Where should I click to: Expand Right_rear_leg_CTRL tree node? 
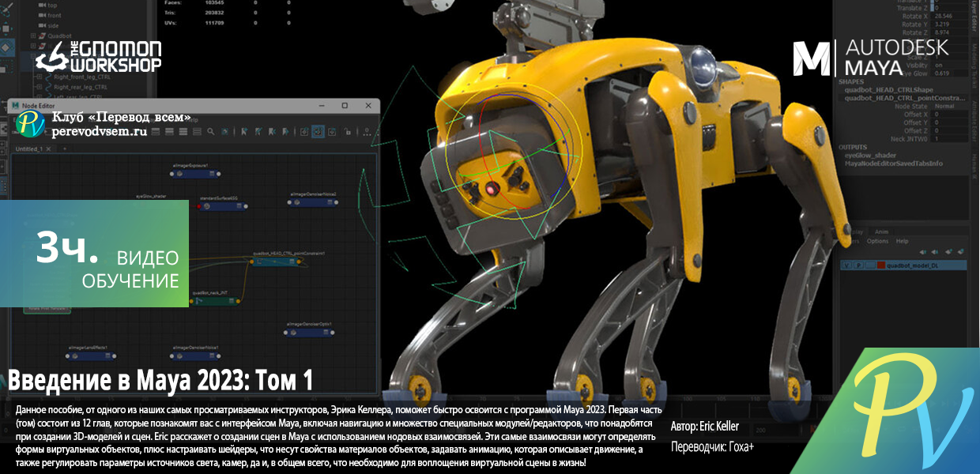pos(40,87)
